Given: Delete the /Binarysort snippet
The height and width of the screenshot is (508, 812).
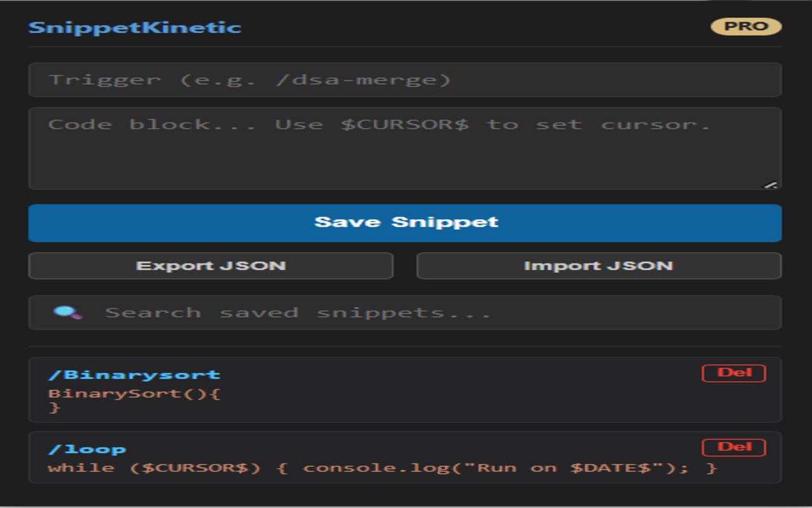Looking at the screenshot, I should [734, 373].
